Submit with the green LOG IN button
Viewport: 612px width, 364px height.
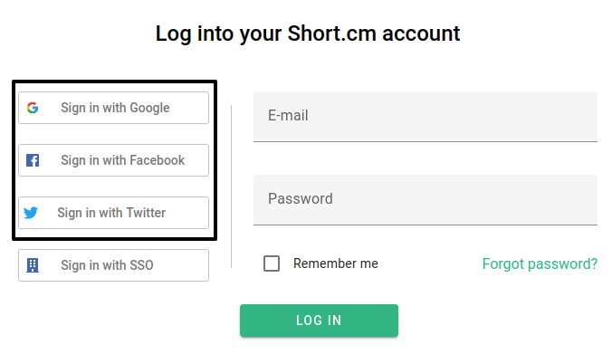pyautogui.click(x=319, y=321)
